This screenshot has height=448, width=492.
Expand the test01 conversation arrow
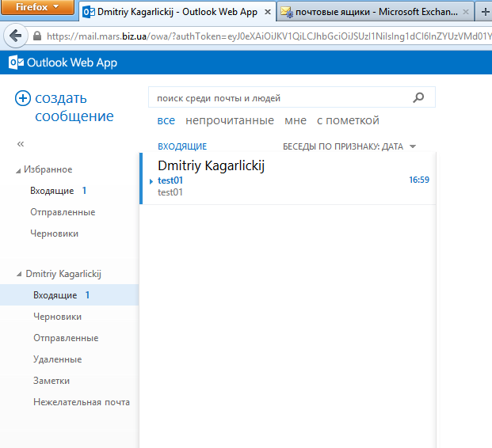point(151,181)
